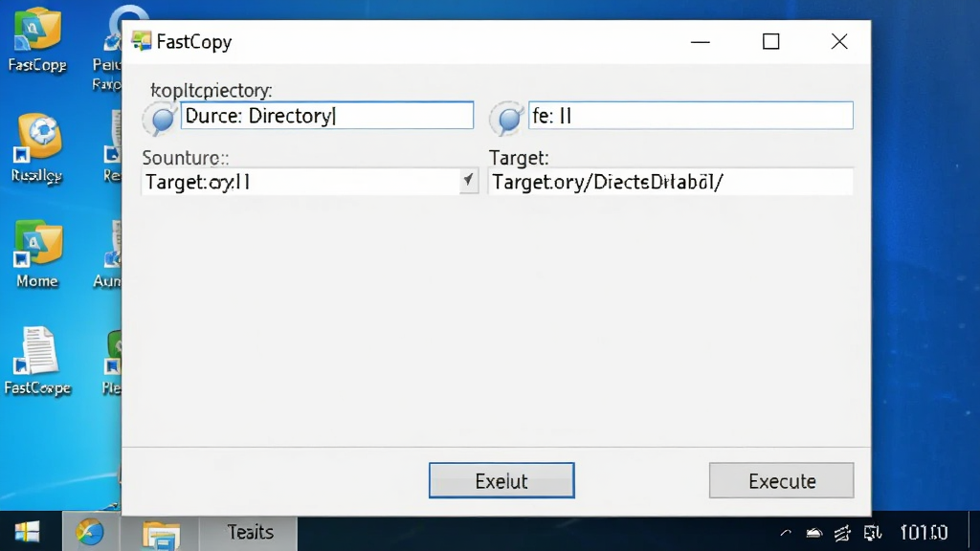The height and width of the screenshot is (551, 980).
Task: Click the kopltcpiectory: label text
Action: point(212,91)
